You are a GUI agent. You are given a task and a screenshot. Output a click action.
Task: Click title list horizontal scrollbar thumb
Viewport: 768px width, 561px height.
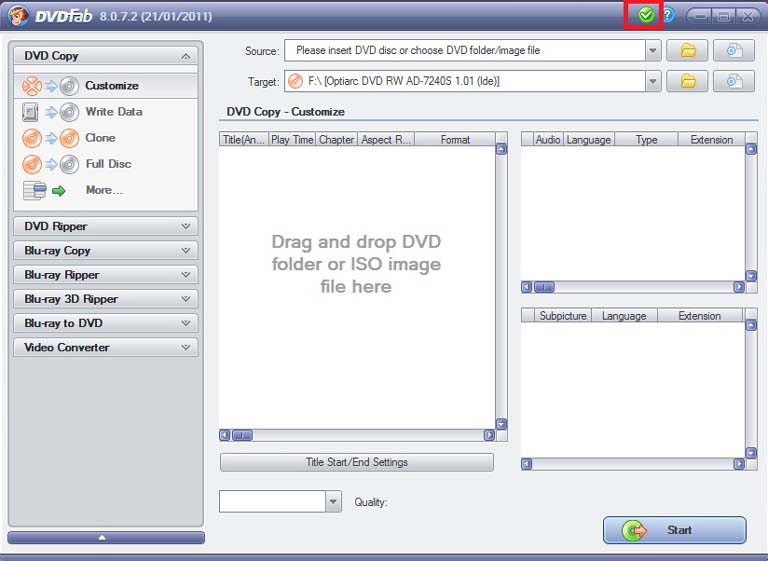[x=242, y=435]
